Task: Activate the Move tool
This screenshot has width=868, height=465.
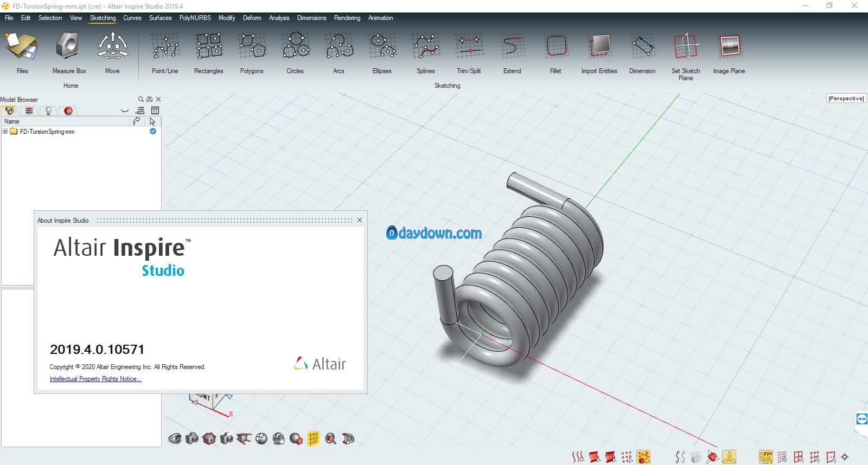Action: click(112, 53)
